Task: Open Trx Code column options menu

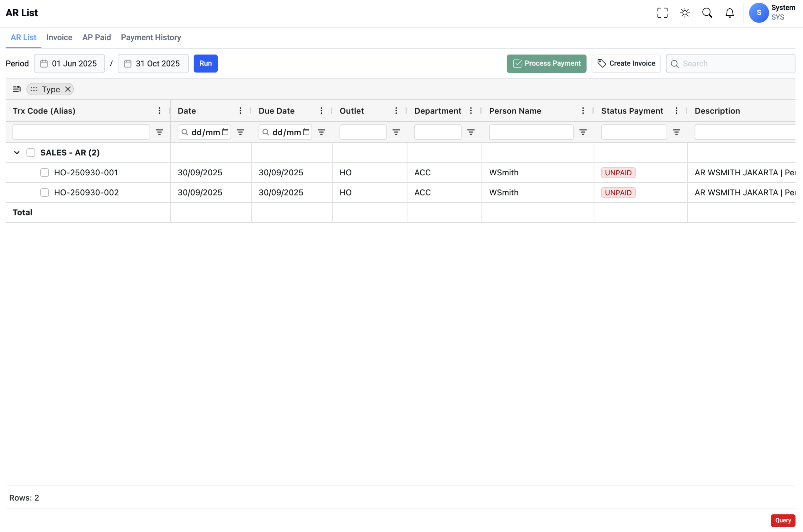Action: 159,111
